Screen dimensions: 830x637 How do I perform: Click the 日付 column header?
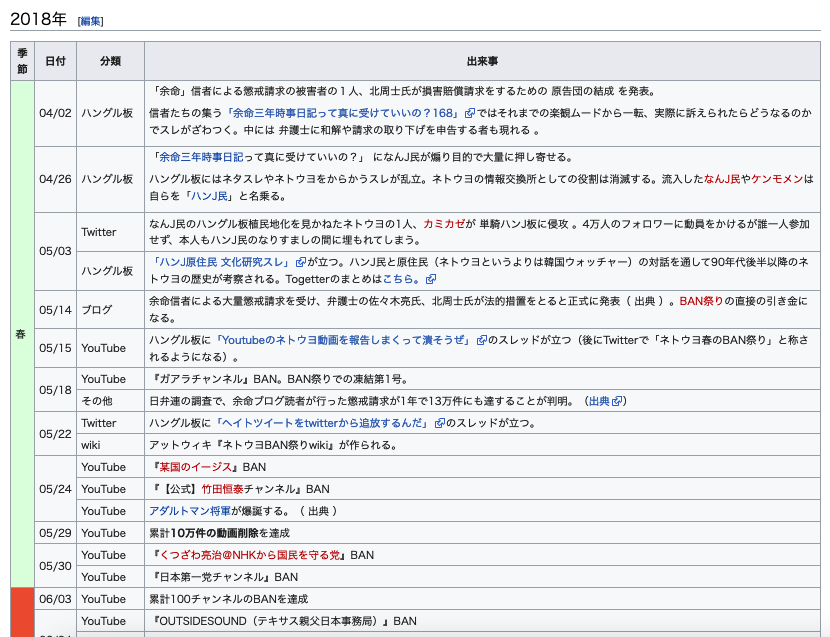pyautogui.click(x=56, y=61)
